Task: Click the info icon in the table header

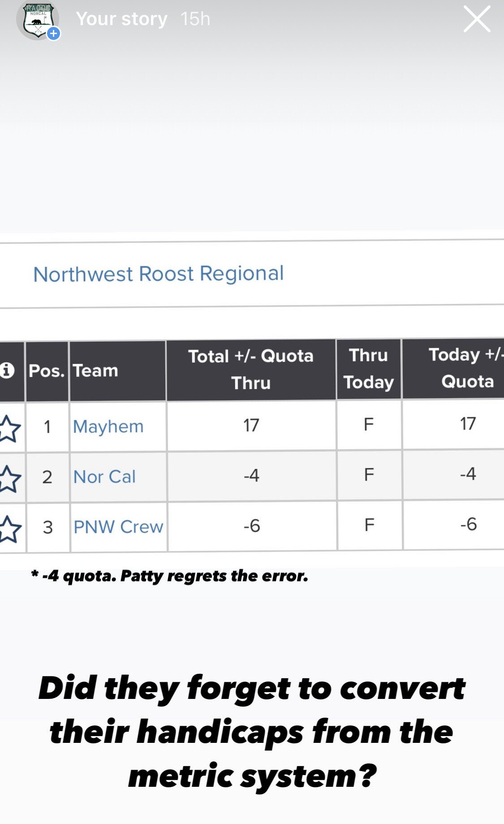Action: coord(7,370)
